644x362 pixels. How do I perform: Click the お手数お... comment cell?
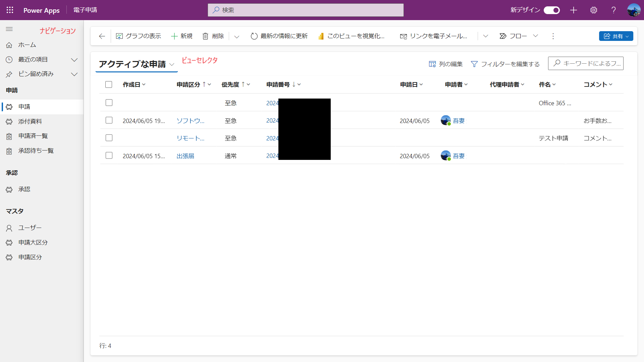point(597,121)
